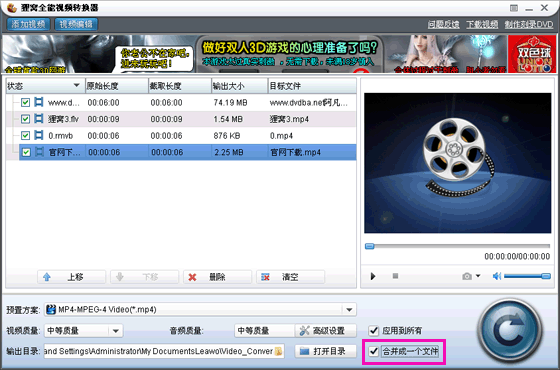Adjust the volume slider handle
The width and height of the screenshot is (560, 370).
click(x=546, y=276)
